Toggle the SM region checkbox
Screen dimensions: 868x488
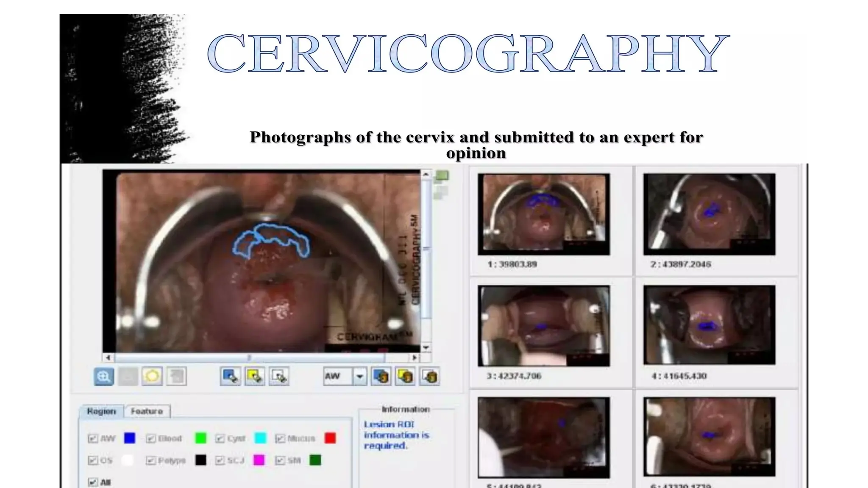click(280, 460)
